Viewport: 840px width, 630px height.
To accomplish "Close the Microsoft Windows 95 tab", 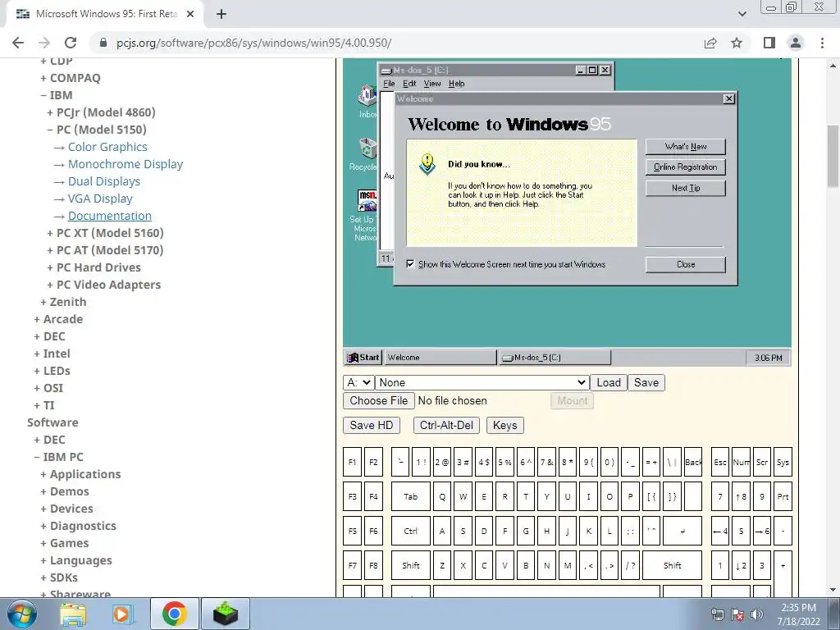I will 190,15.
